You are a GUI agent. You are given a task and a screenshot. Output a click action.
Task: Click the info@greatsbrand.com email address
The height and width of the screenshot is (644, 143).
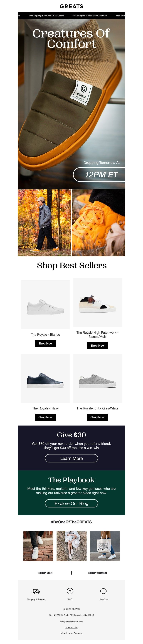coord(71,622)
